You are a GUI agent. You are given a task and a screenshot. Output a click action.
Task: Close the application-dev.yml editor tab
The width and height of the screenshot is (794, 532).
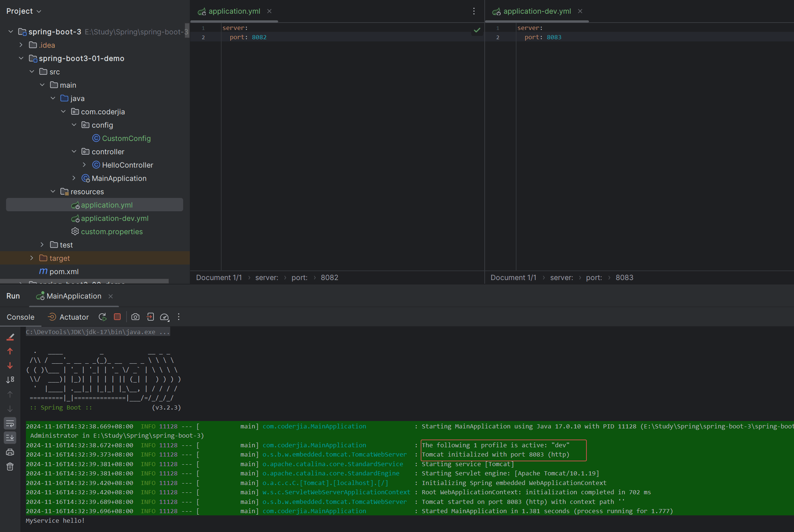580,11
